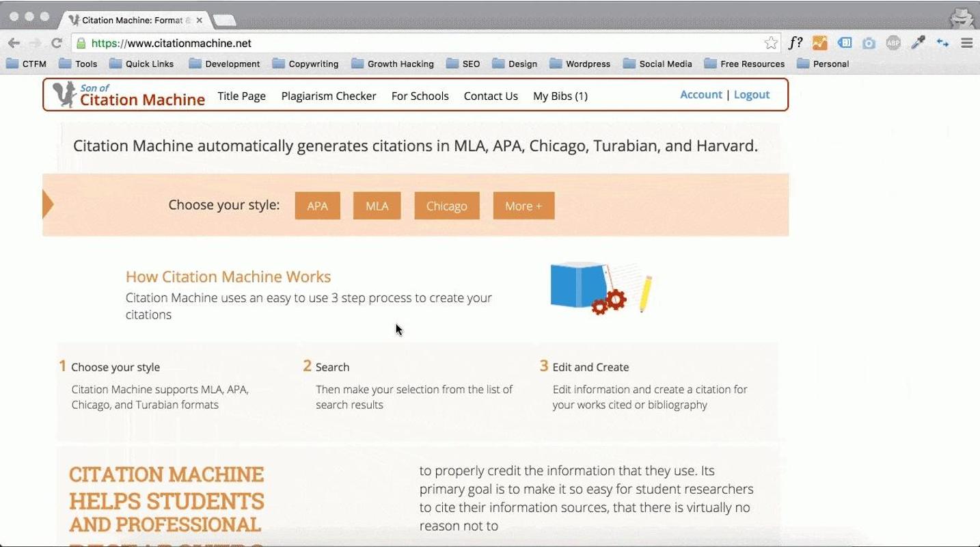The width and height of the screenshot is (980, 547).
Task: Open the Free Resources bookmarks folder
Action: coord(744,64)
